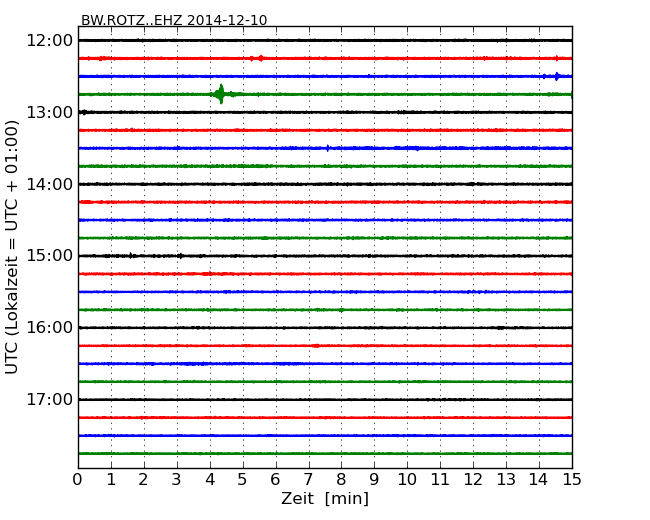Click the 9 minute tick label
The image size is (650, 520).
pyautogui.click(x=374, y=479)
